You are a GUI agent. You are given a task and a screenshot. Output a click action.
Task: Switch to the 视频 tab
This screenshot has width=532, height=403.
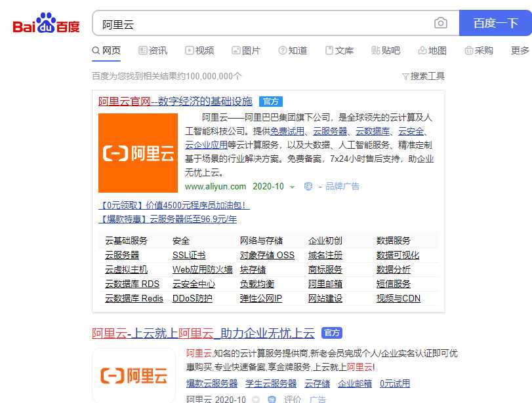pyautogui.click(x=199, y=51)
